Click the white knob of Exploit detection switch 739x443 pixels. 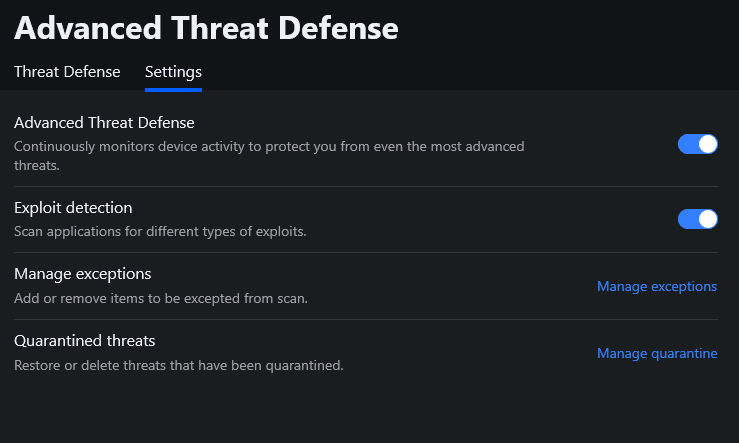707,219
